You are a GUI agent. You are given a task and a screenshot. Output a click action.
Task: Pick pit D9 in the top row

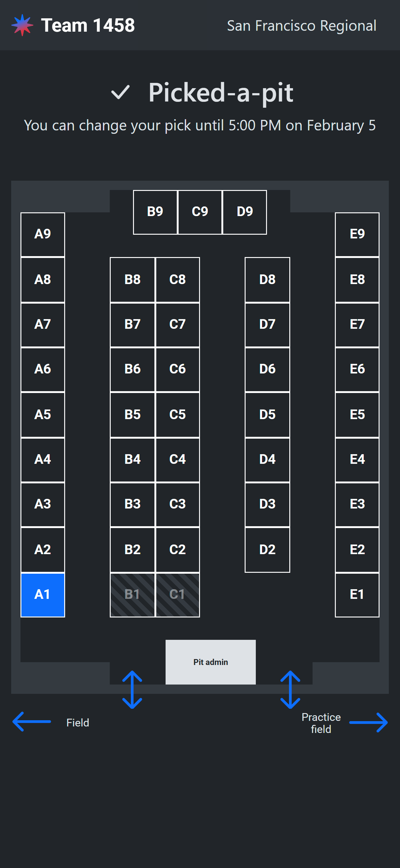[245, 212]
